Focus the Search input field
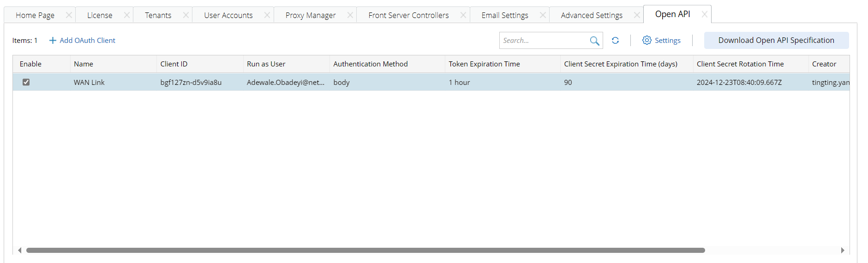Screen dimensions: 868x263 click(544, 41)
